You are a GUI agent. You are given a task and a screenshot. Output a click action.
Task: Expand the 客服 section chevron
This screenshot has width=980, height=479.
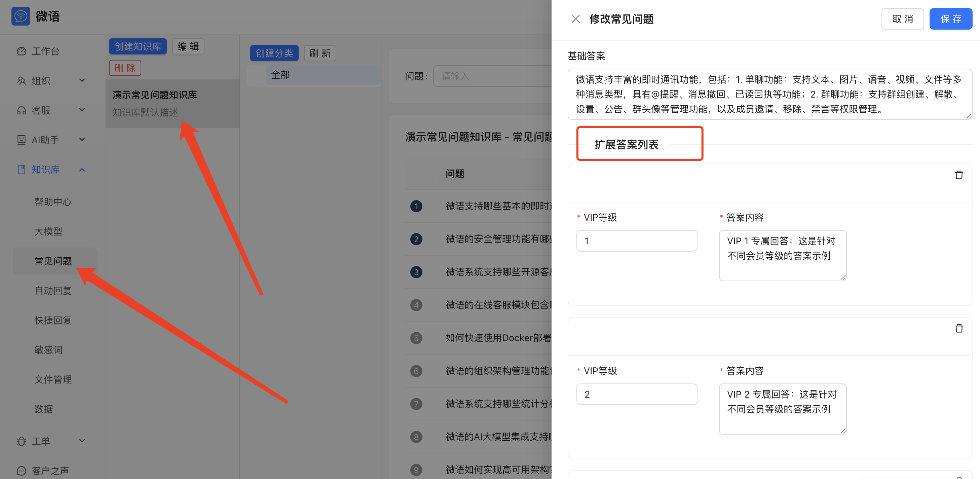tap(82, 110)
